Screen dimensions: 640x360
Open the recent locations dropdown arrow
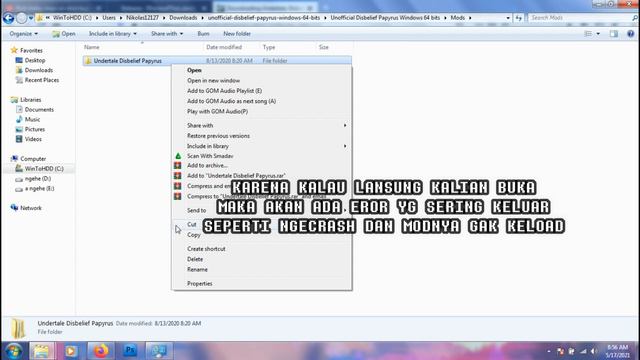point(31,18)
